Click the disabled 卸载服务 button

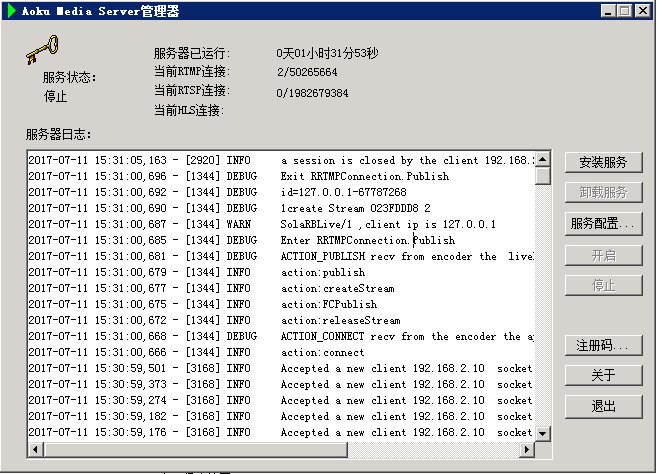[x=603, y=193]
